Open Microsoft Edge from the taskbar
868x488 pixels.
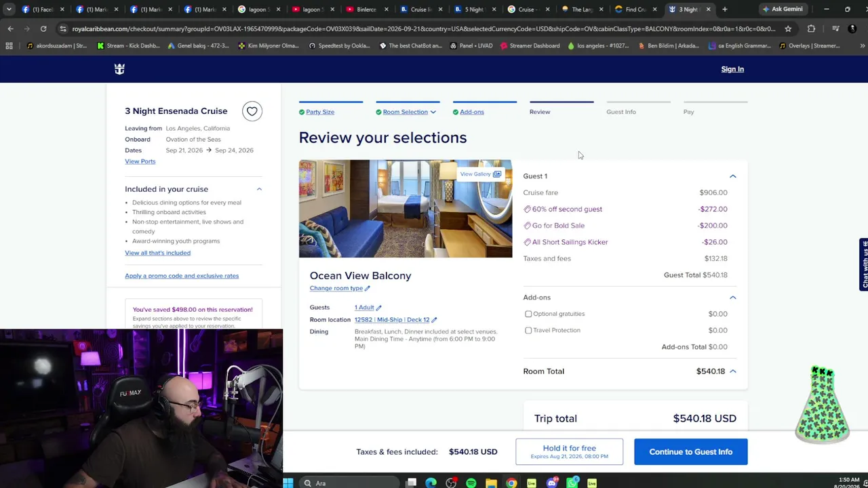pos(431,483)
